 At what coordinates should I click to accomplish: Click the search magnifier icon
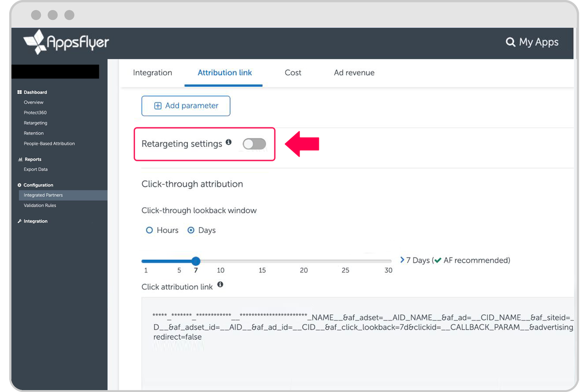(x=510, y=42)
